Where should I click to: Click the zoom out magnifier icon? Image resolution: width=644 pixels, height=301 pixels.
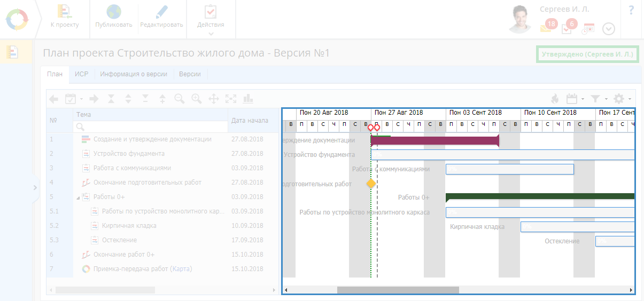coord(179,99)
